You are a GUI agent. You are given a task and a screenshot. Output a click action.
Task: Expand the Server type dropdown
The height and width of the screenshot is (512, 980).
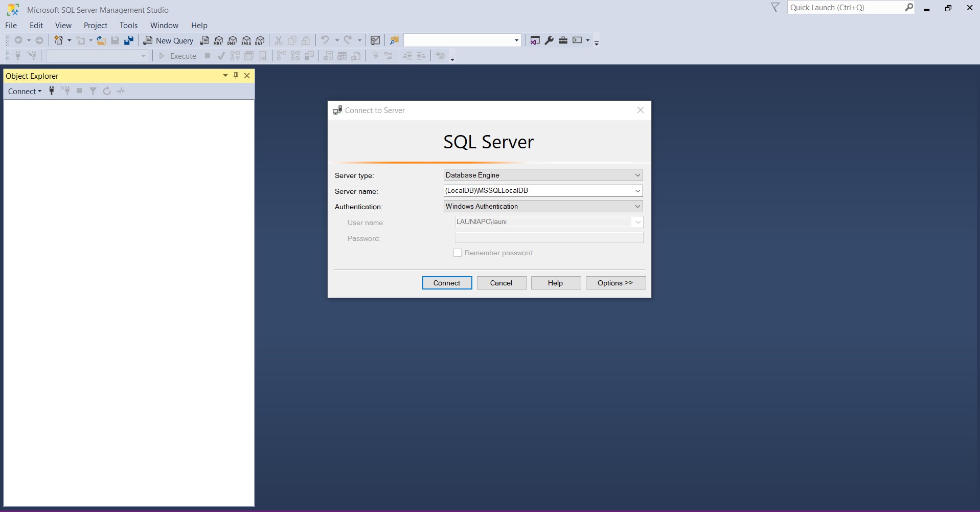(637, 175)
